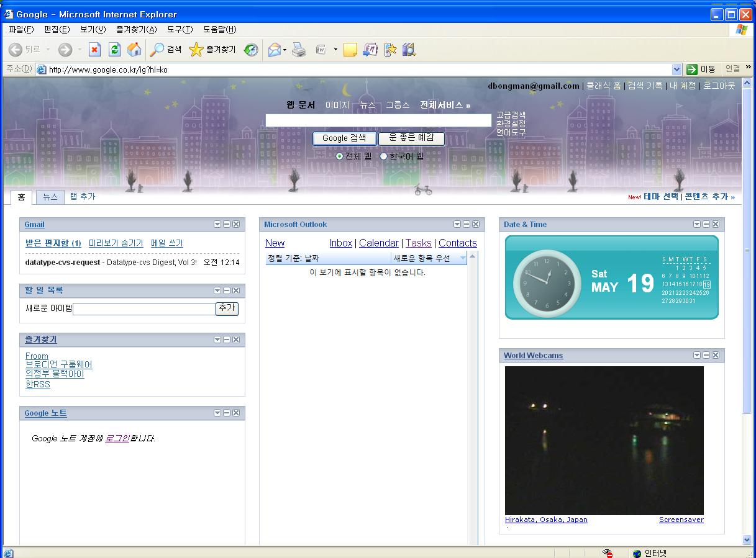Open the 받은 편지함 (1) link

[x=53, y=243]
